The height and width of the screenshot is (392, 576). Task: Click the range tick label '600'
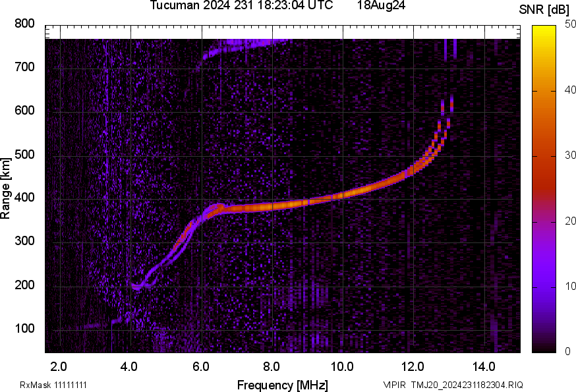click(x=24, y=110)
